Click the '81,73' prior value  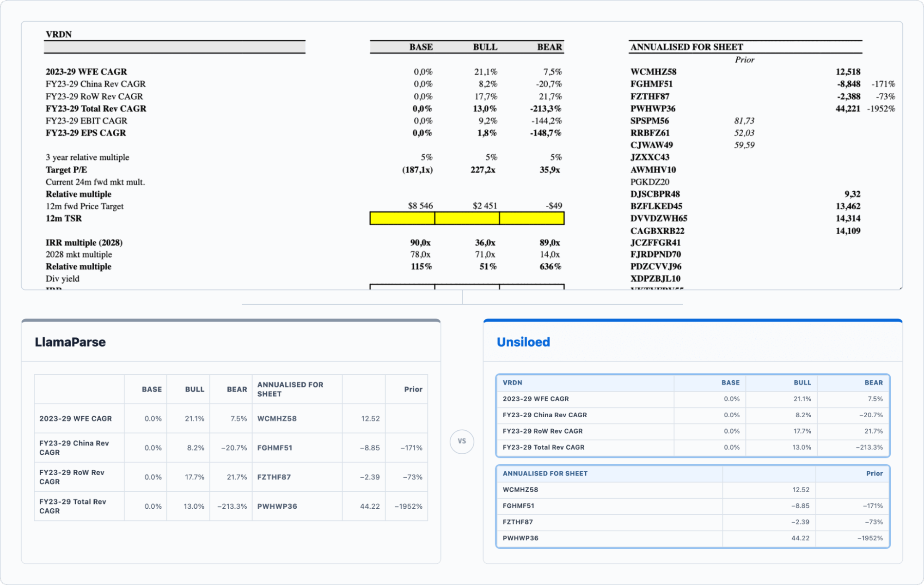click(x=744, y=121)
